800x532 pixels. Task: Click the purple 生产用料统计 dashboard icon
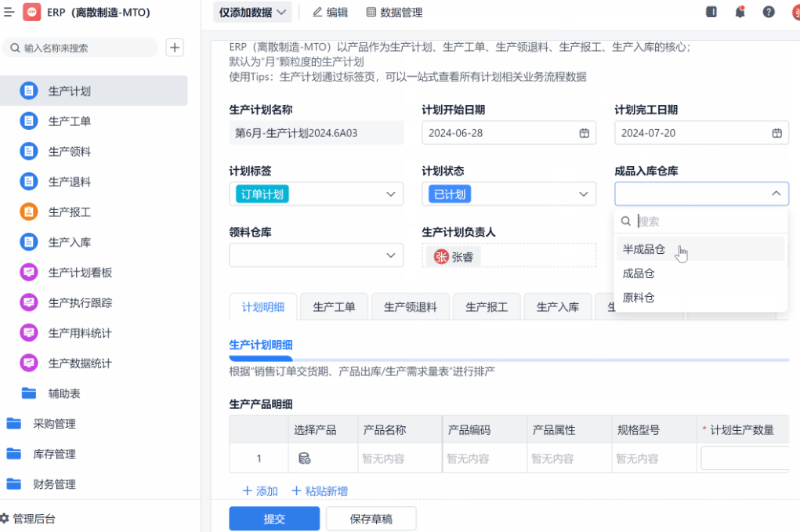click(x=28, y=333)
